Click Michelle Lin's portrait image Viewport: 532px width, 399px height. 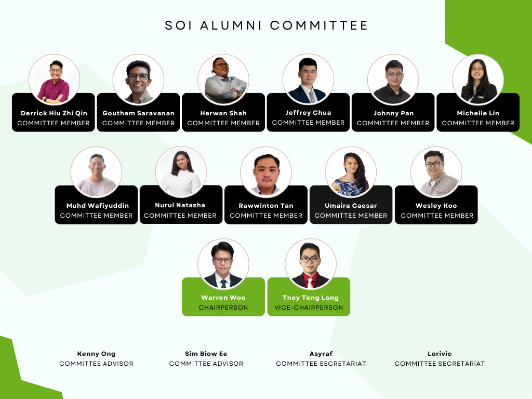point(478,80)
